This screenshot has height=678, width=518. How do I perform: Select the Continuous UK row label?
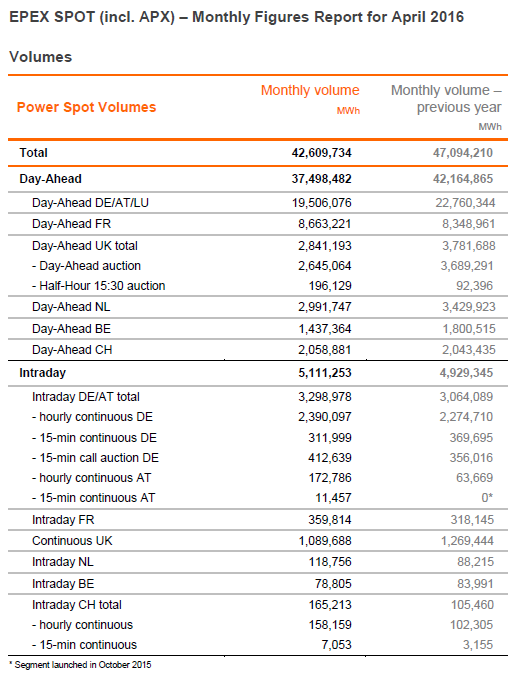click(x=72, y=541)
